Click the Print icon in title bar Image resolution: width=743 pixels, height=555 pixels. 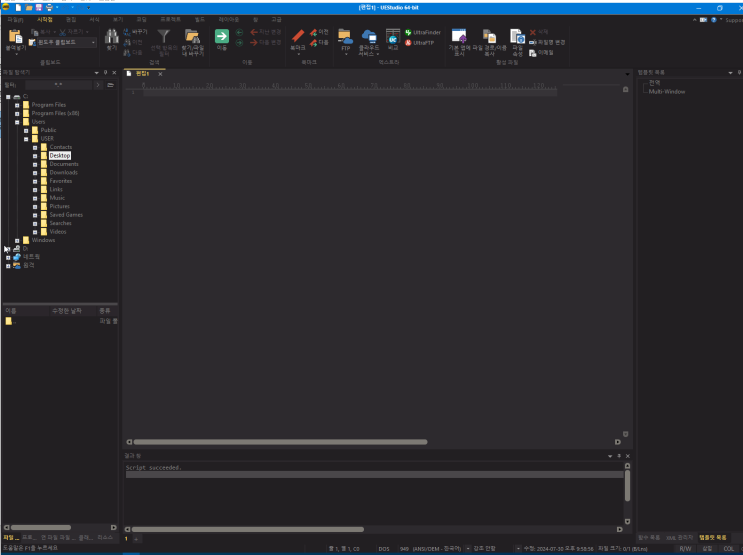tap(49, 8)
